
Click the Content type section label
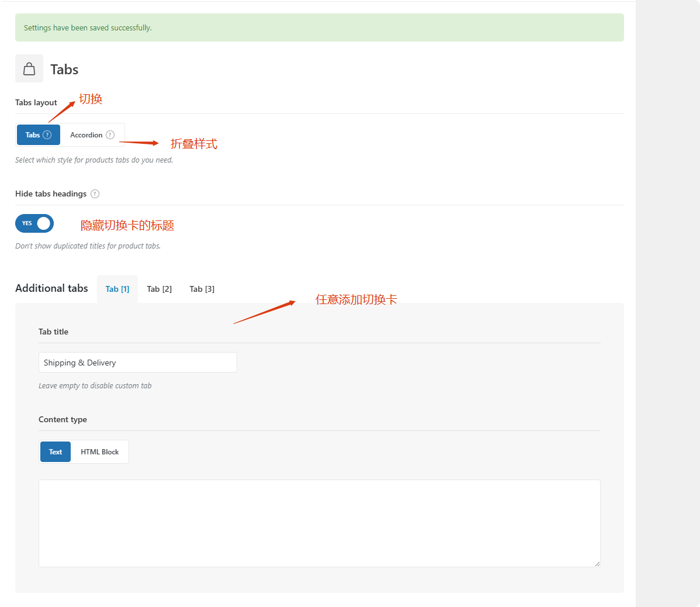[63, 420]
